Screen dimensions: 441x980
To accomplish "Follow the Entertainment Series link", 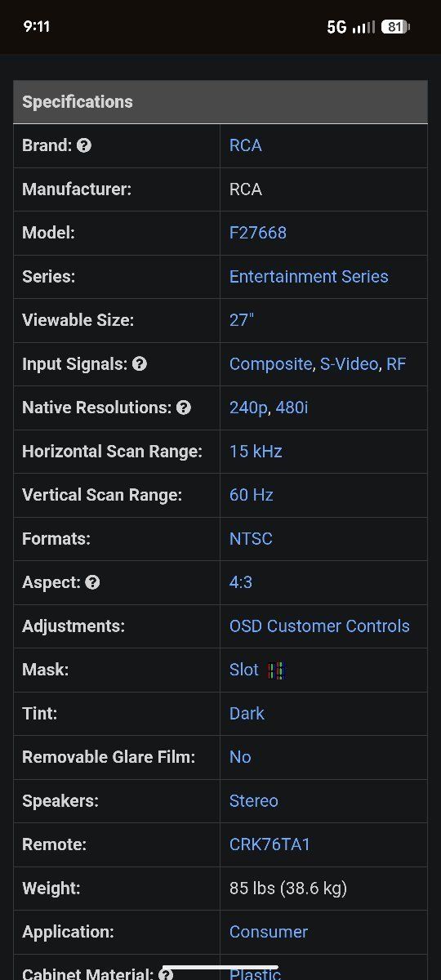I will click(309, 277).
